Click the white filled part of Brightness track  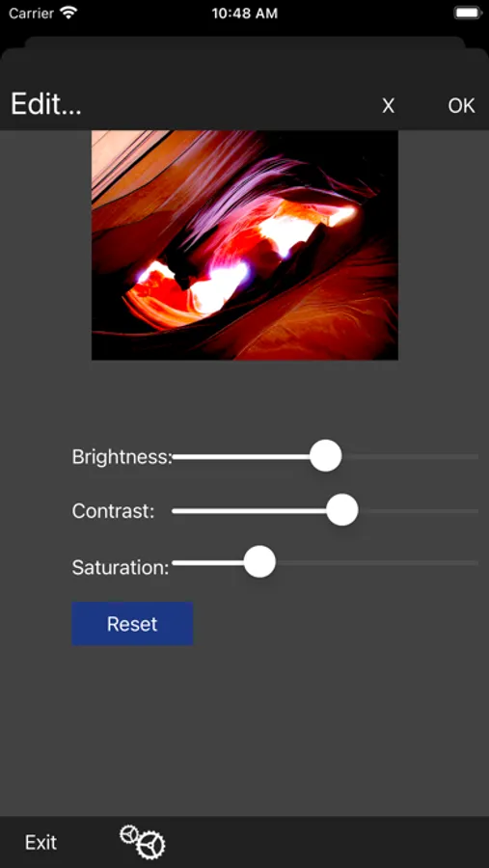(x=241, y=457)
